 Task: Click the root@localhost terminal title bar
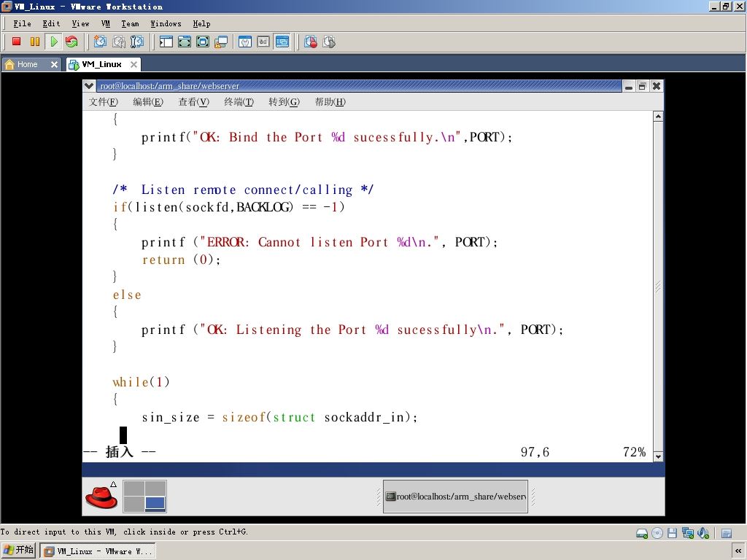(360, 86)
